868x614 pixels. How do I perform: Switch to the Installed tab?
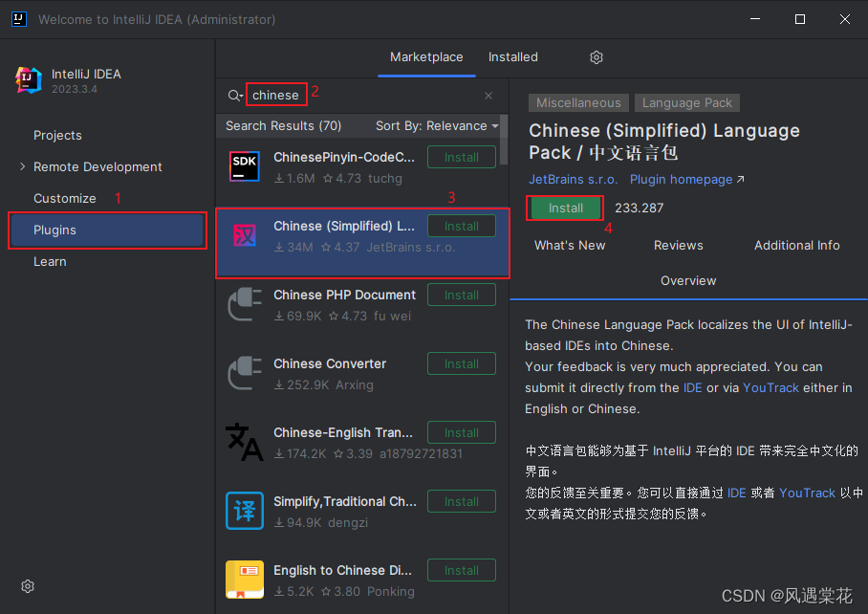[x=513, y=57]
